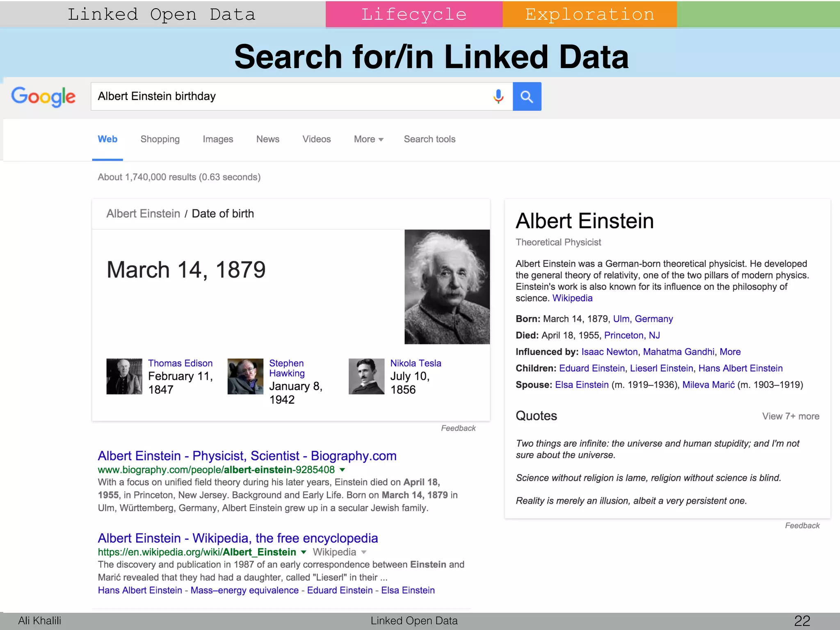Open Mileva Marić spouse link
Screen dimensions: 840x630
(708, 385)
